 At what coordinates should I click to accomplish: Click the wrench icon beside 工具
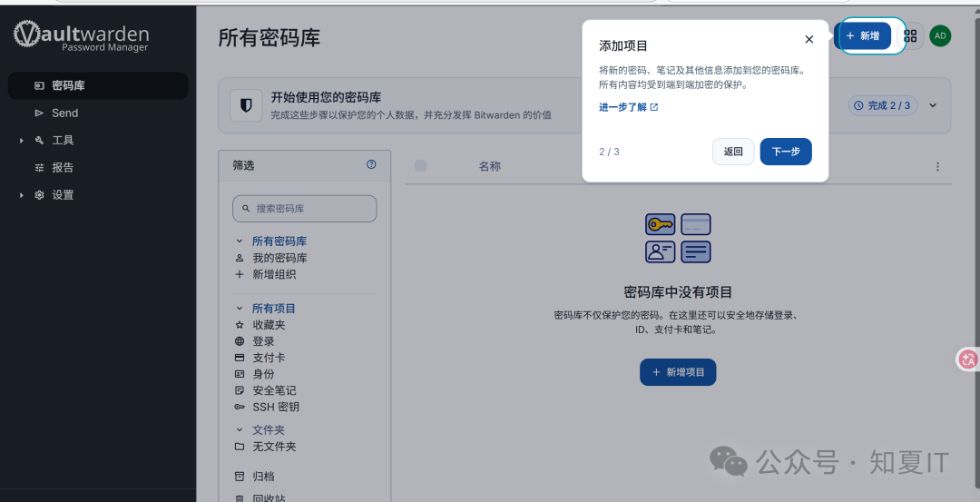pyautogui.click(x=39, y=140)
